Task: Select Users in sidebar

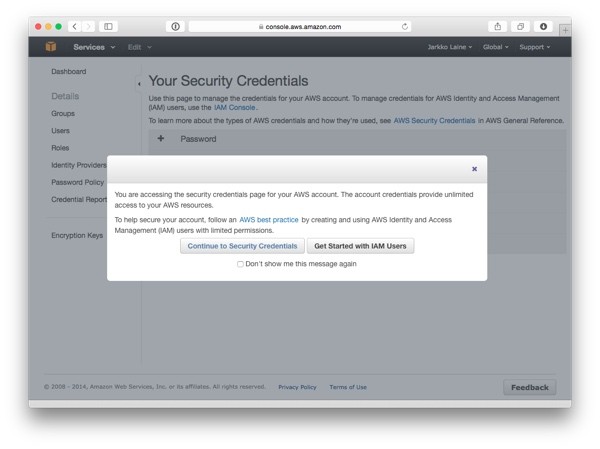Action: [60, 131]
